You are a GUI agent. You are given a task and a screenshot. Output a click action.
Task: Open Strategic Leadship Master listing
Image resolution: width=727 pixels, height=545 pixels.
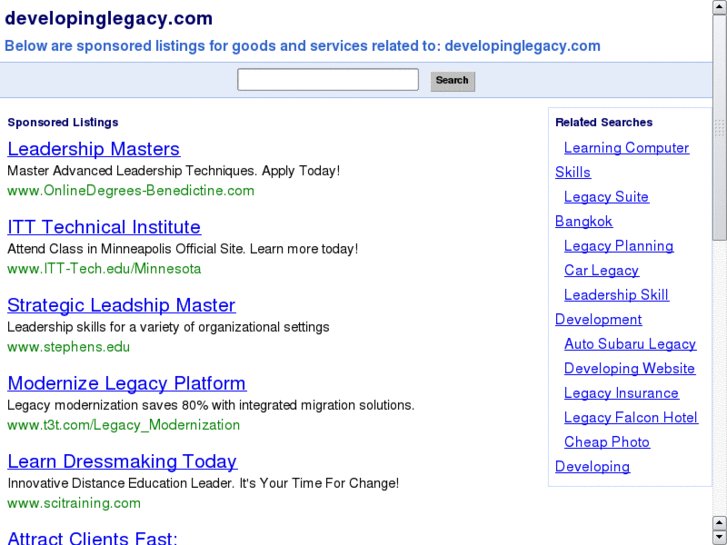pos(121,305)
